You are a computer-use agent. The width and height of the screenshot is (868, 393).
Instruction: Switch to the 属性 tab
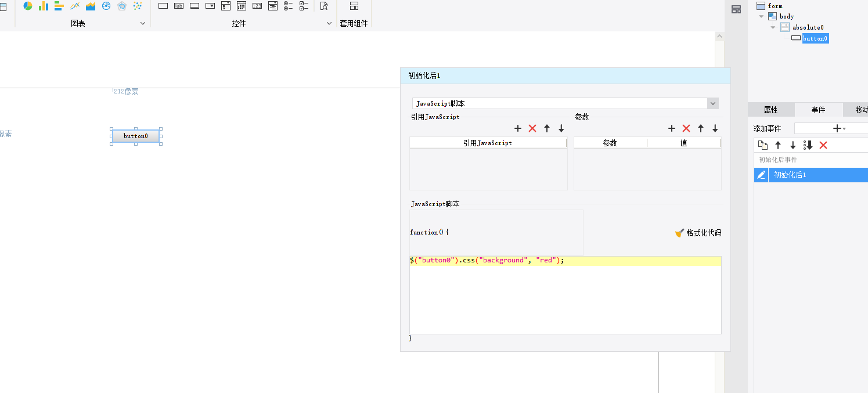pyautogui.click(x=770, y=110)
